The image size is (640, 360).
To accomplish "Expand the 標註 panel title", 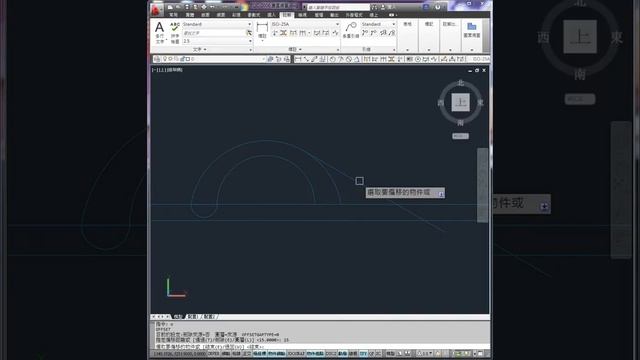I will click(x=295, y=49).
